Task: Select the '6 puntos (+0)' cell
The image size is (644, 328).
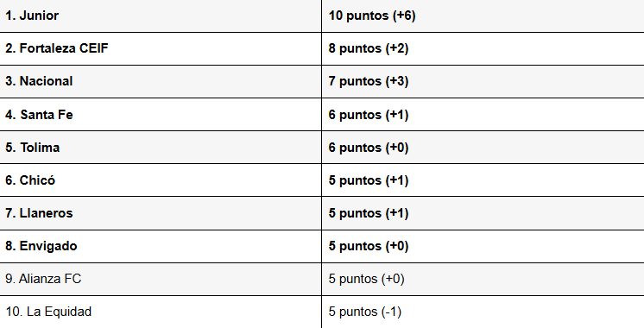Action: click(483, 148)
